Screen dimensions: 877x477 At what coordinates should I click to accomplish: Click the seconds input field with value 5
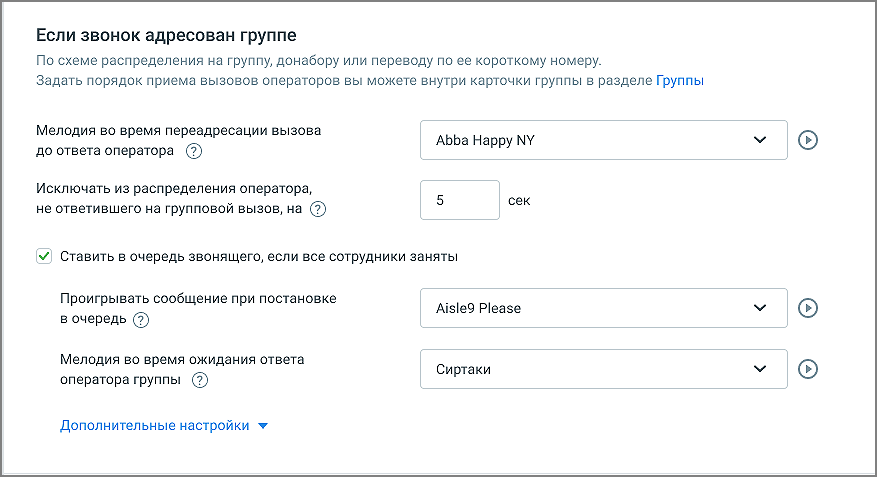(x=460, y=200)
